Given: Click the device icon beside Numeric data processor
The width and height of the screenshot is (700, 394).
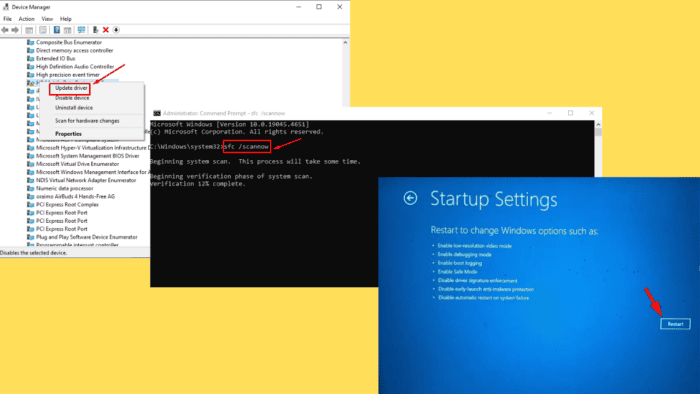Looking at the screenshot, I should [x=30, y=188].
